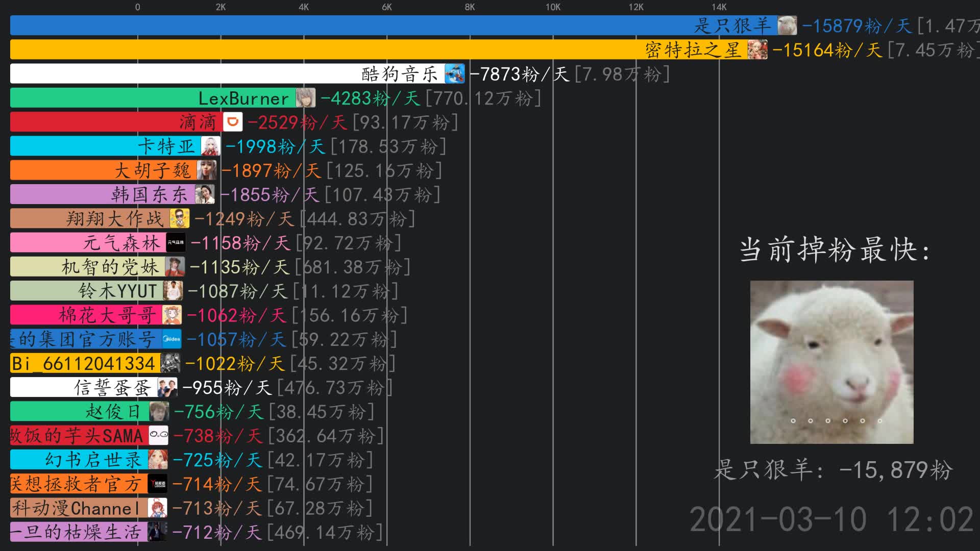Click the value -7873粉/天
The image size is (980, 551).
519,74
